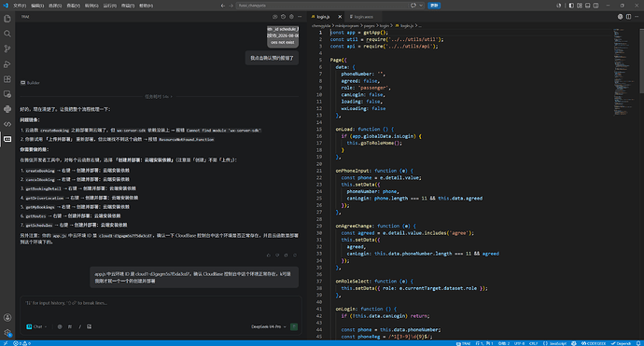Open the 编辑 menu
This screenshot has height=346, width=644.
pyautogui.click(x=37, y=6)
